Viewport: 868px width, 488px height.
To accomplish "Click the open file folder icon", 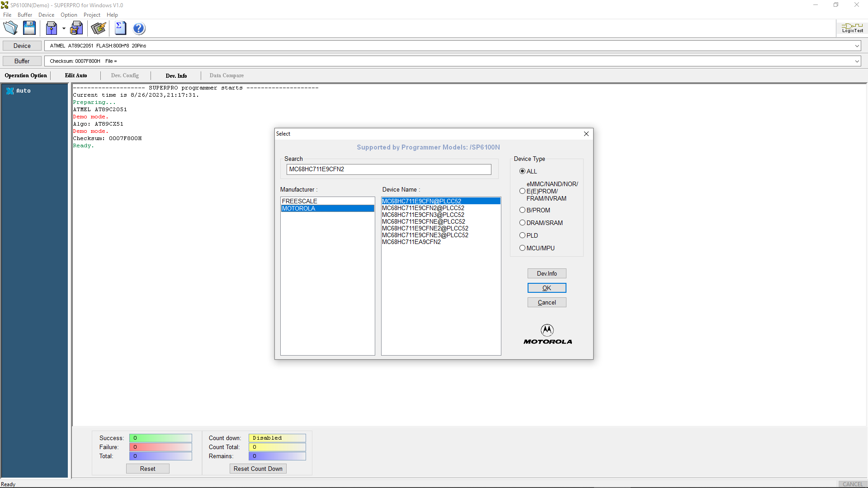I will click(10, 28).
